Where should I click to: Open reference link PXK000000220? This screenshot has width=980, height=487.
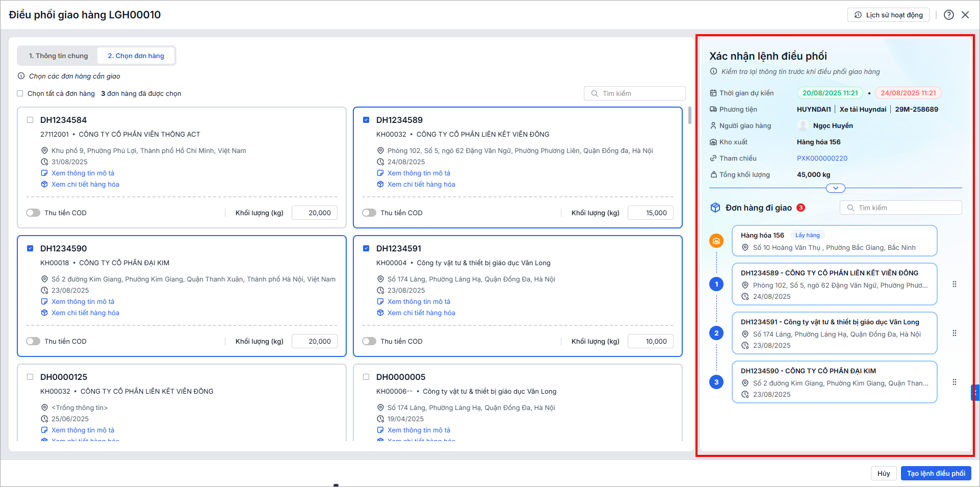click(x=822, y=159)
